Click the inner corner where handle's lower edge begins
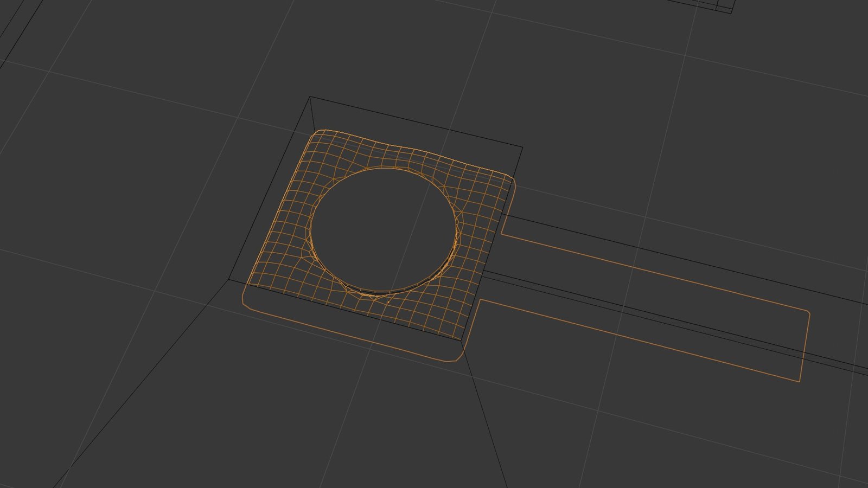The height and width of the screenshot is (488, 868). tap(480, 299)
